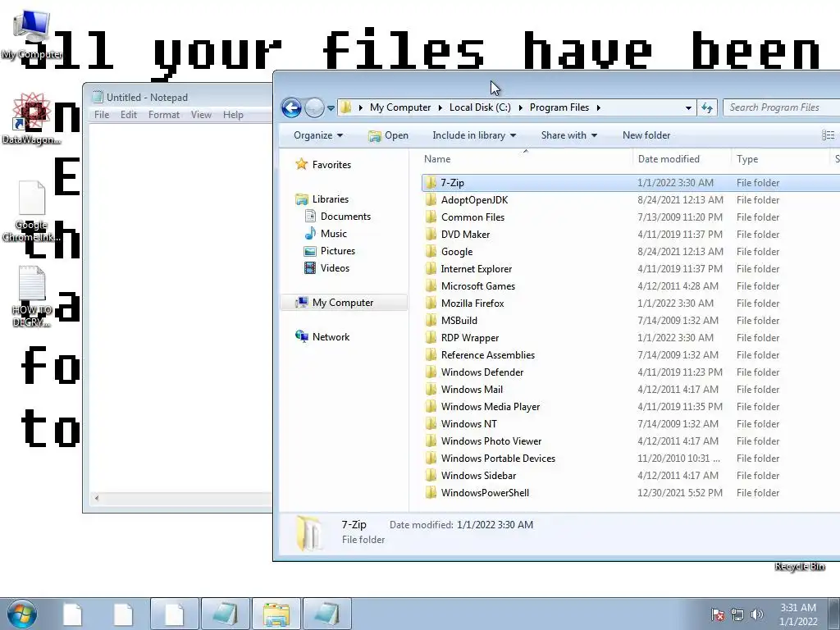840x630 pixels.
Task: Click Notepad horizontal scrollbar left arrow
Action: [97, 498]
